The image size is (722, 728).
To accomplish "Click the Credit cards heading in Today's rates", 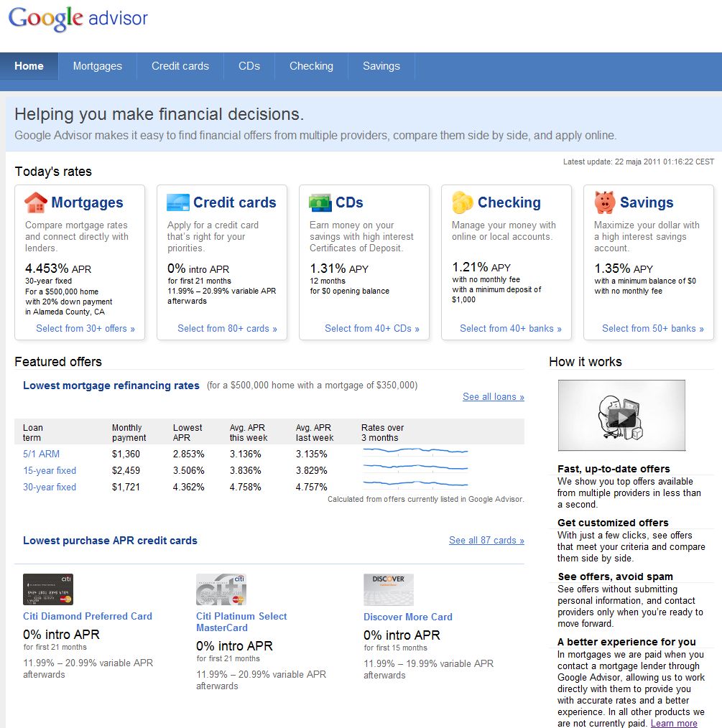I will [x=235, y=202].
